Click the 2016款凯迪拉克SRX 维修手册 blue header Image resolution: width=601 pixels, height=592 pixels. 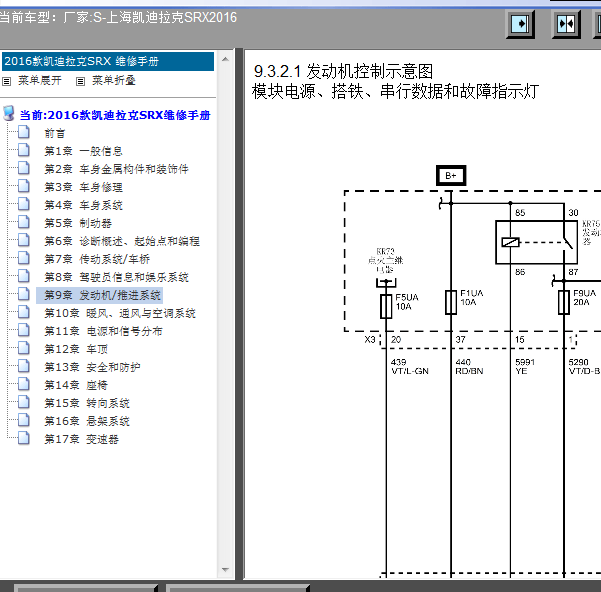[108, 61]
